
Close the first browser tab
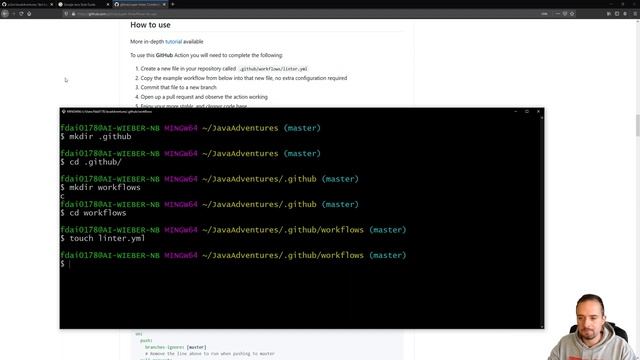click(52, 4)
